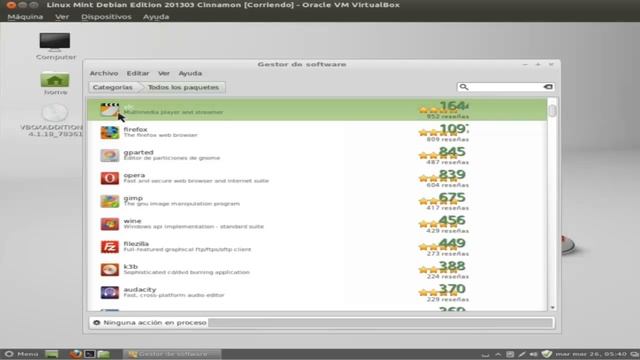Click the Todos los paquetes breadcrumb button

coord(183,87)
